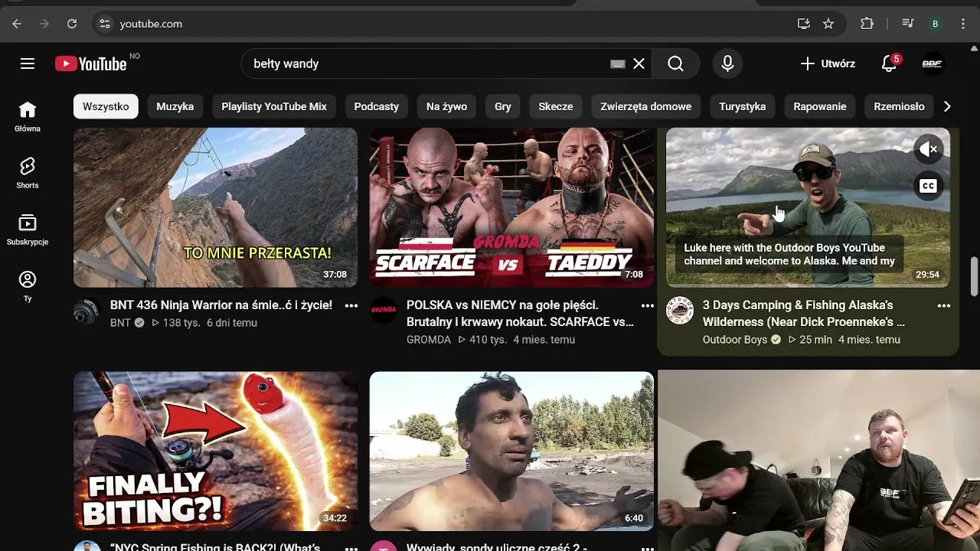Click the 37:08 duration badge
This screenshot has height=551, width=980.
click(335, 274)
